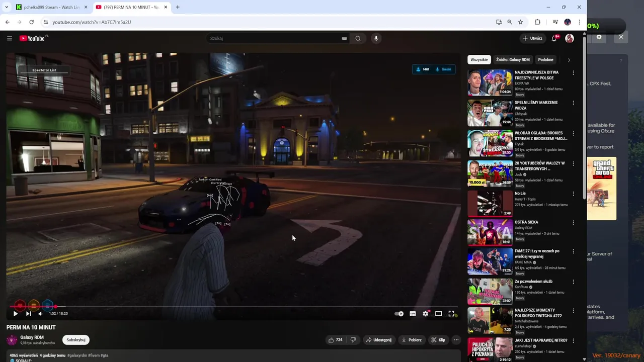Select the Źródło: Galaxy RDM chip

coord(513,59)
